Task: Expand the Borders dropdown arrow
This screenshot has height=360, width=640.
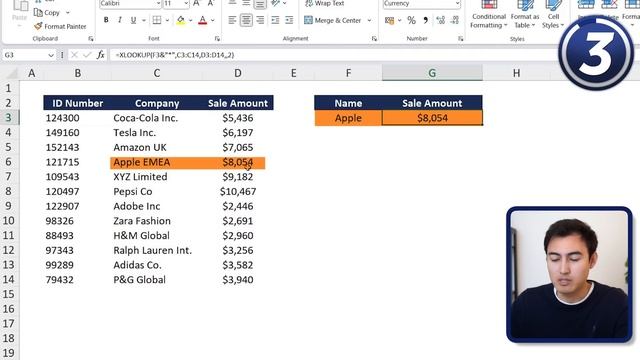Action: [167, 20]
